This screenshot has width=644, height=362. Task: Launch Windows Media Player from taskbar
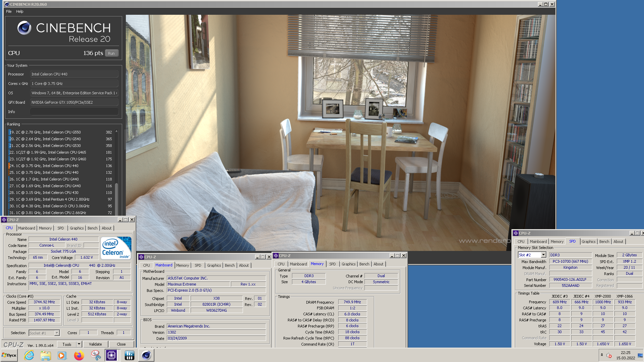[62, 355]
